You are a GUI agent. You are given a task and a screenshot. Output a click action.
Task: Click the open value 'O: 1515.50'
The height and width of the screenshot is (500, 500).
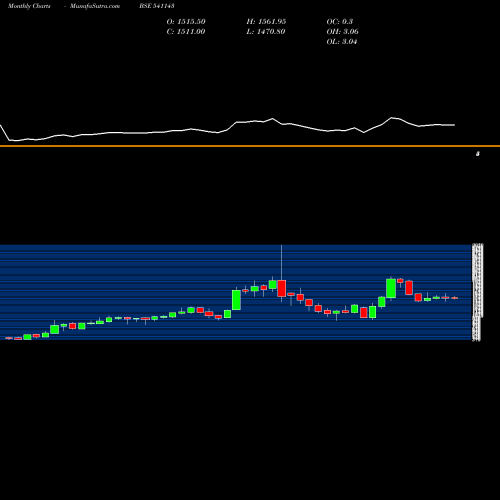186,21
